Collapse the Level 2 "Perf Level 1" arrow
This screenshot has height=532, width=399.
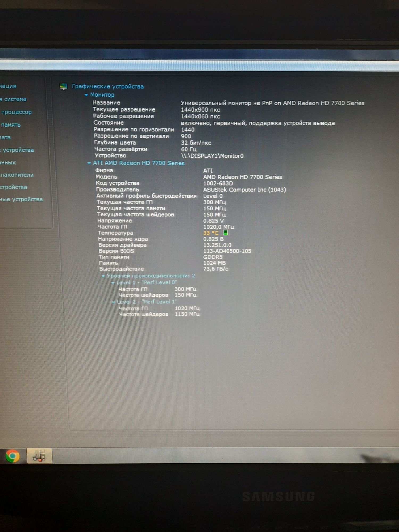click(113, 302)
